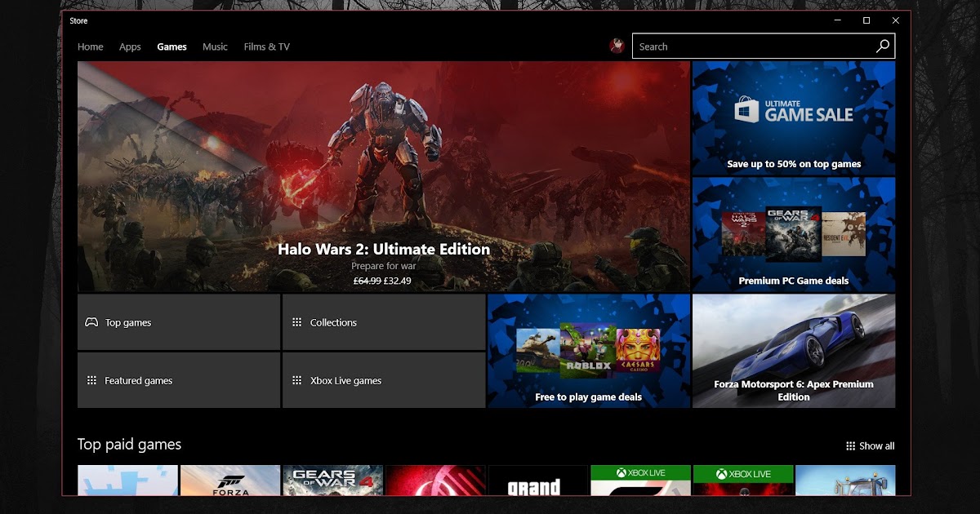The image size is (980, 514).
Task: Click the Halo Wars 2: Ultimate Edition title
Action: pyautogui.click(x=384, y=250)
